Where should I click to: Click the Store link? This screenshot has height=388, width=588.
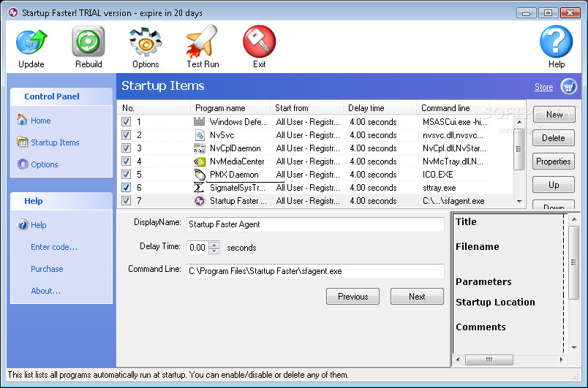pyautogui.click(x=543, y=87)
